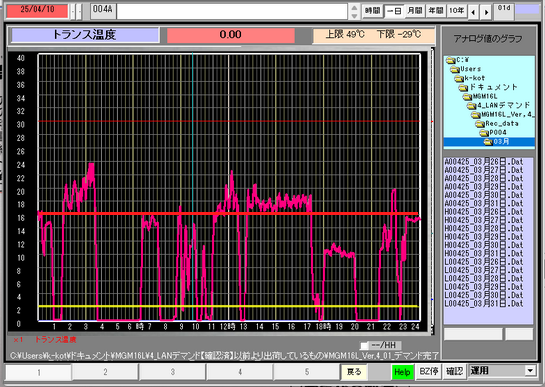The height and width of the screenshot is (387, 545).
Task: Click the long blank text field at top
Action: point(232,11)
